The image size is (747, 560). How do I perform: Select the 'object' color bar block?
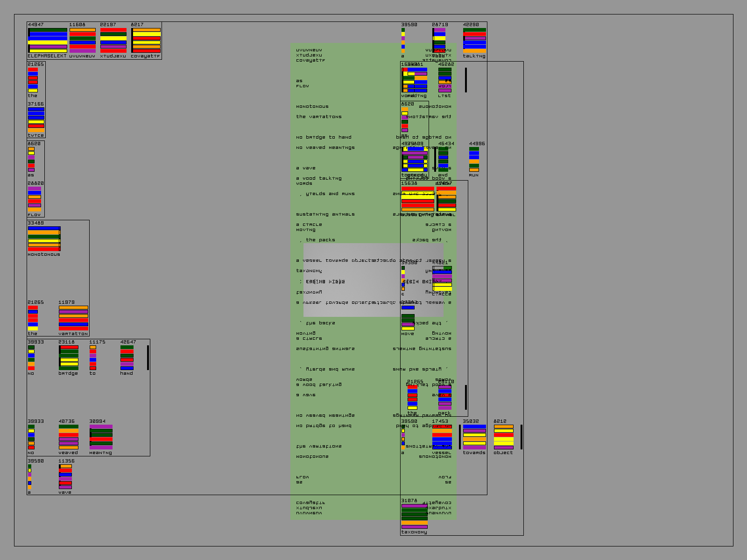(x=503, y=437)
